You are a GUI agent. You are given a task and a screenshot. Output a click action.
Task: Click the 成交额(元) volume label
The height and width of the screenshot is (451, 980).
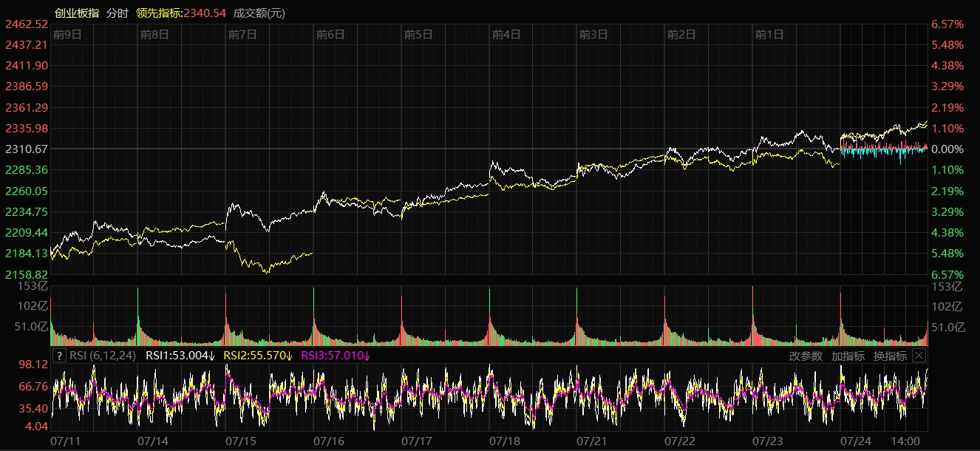[x=259, y=13]
